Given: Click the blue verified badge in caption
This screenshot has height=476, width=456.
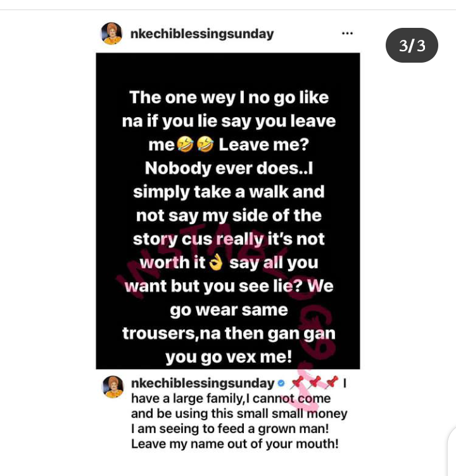Looking at the screenshot, I should pos(281,384).
